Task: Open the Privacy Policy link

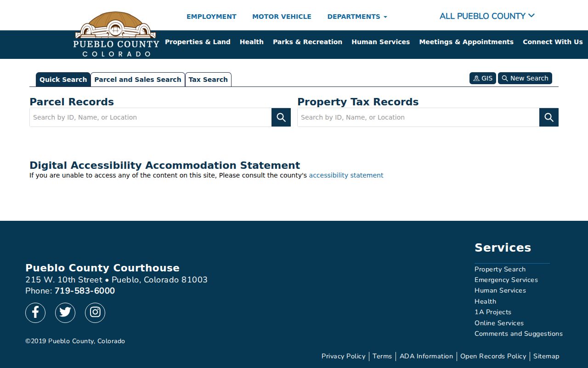Action: pos(344,356)
